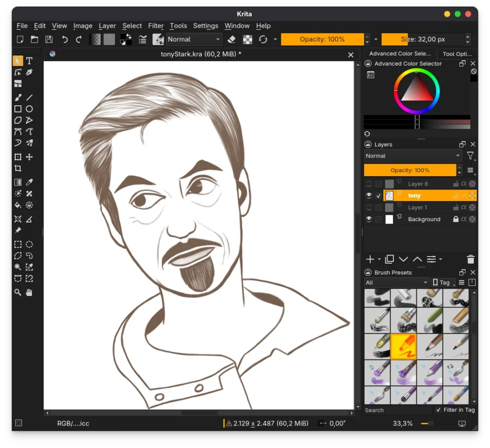Expand layer properties dropdown arrow
Viewport: 490px width, 448px height.
coord(441,259)
